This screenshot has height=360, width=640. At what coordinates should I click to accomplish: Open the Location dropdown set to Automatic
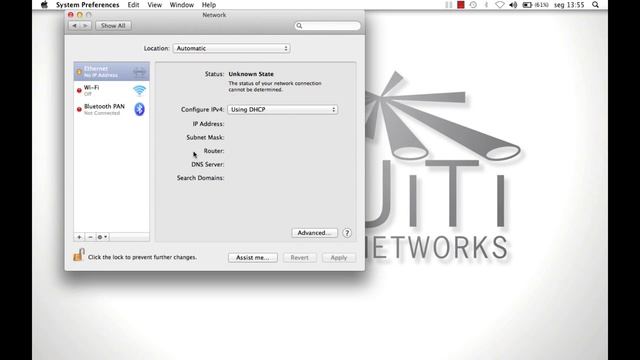(x=231, y=48)
